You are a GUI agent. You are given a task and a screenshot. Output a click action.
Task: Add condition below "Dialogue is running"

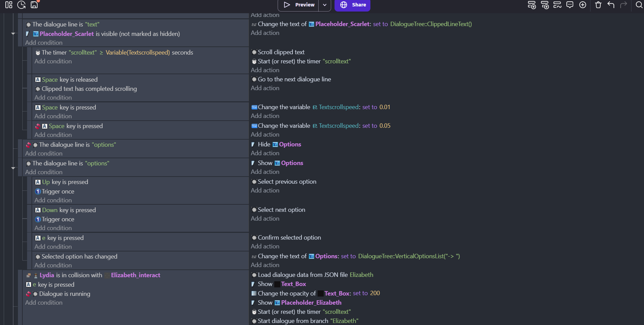[44, 303]
